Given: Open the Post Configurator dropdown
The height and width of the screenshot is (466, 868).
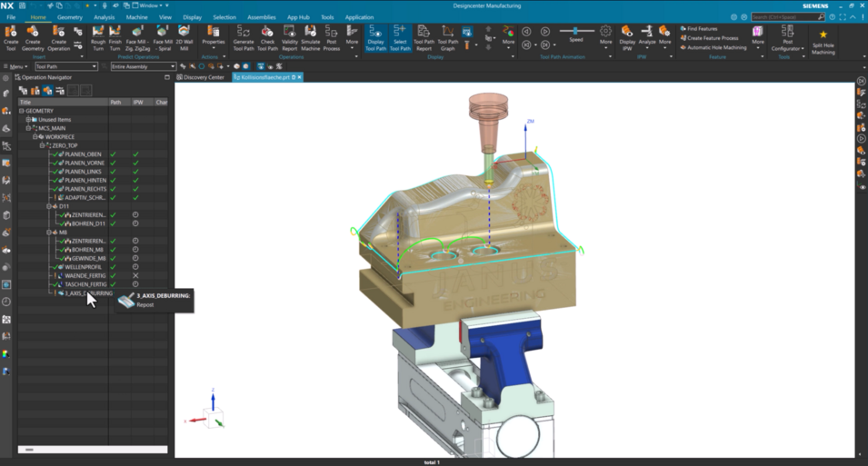Looking at the screenshot, I should 787,37.
